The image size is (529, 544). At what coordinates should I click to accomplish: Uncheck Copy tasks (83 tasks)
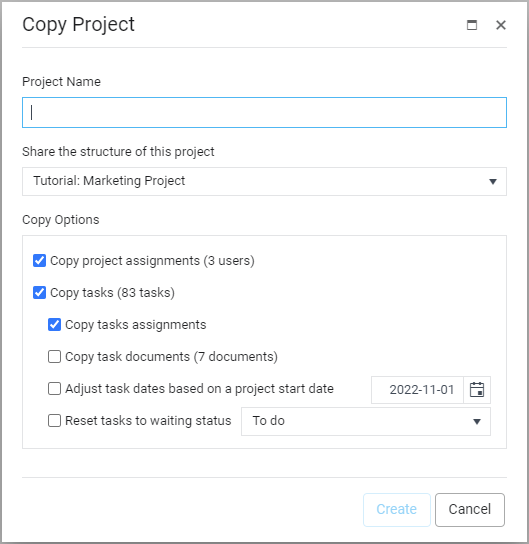click(40, 292)
